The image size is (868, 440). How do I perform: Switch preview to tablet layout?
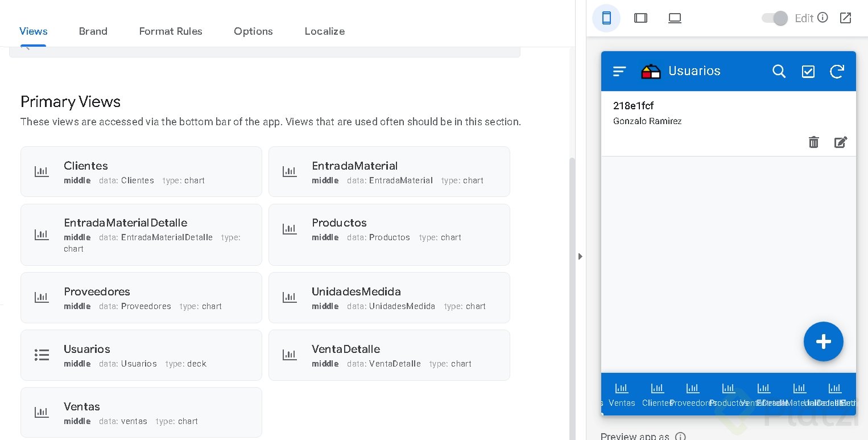click(x=640, y=18)
